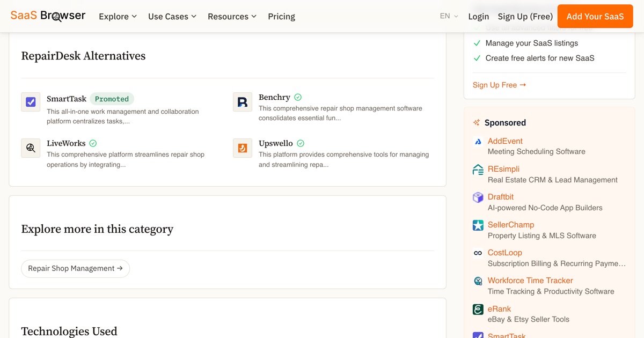Open the Repair Shop Management category
This screenshot has width=644, height=338.
point(75,268)
